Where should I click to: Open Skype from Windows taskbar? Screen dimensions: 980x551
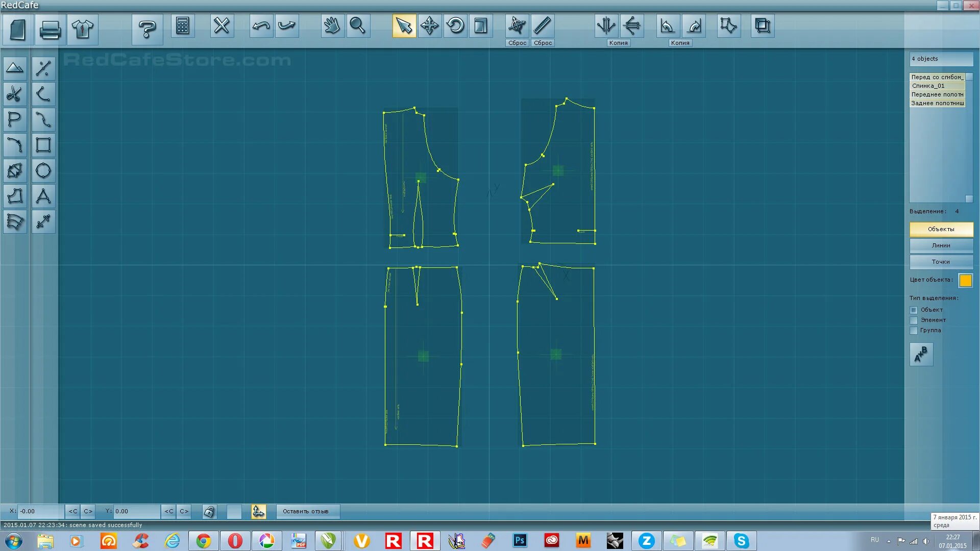(x=741, y=541)
